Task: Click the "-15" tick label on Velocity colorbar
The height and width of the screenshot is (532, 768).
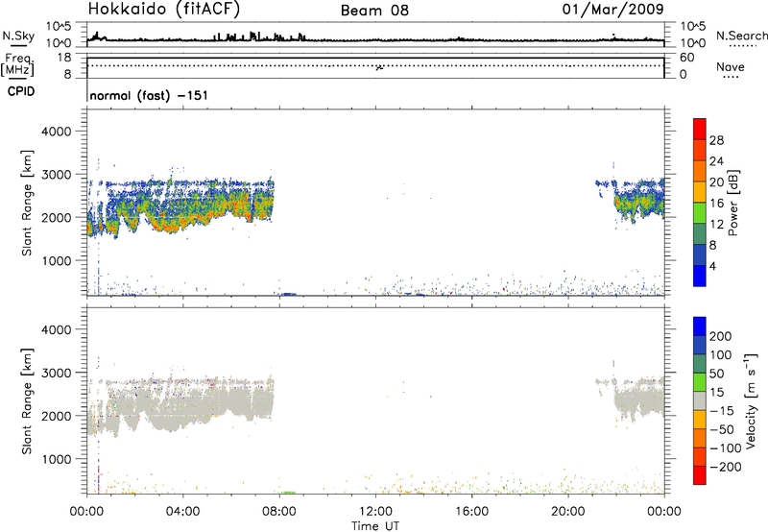Action: (x=722, y=410)
